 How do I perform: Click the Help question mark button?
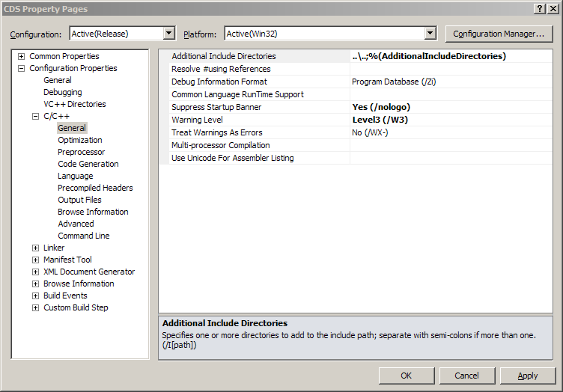pyautogui.click(x=540, y=8)
